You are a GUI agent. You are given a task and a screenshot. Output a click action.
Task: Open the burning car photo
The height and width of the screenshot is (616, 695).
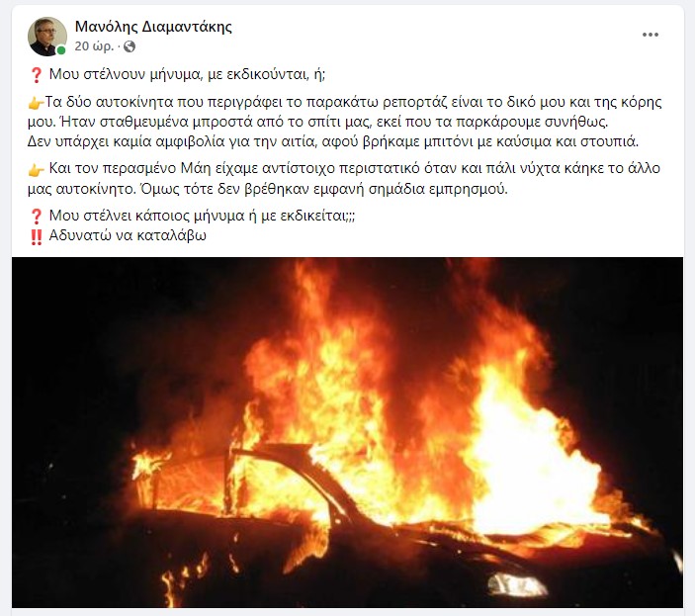348,432
